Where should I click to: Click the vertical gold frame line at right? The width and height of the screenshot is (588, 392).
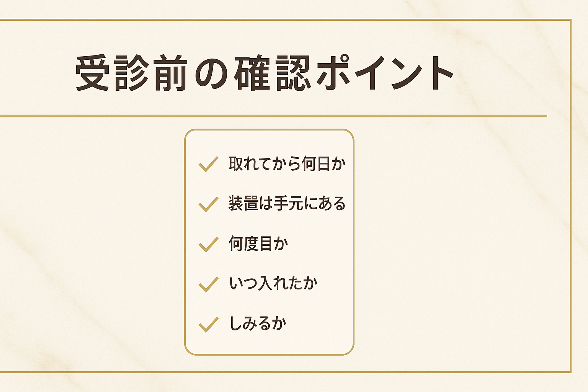coord(570,196)
